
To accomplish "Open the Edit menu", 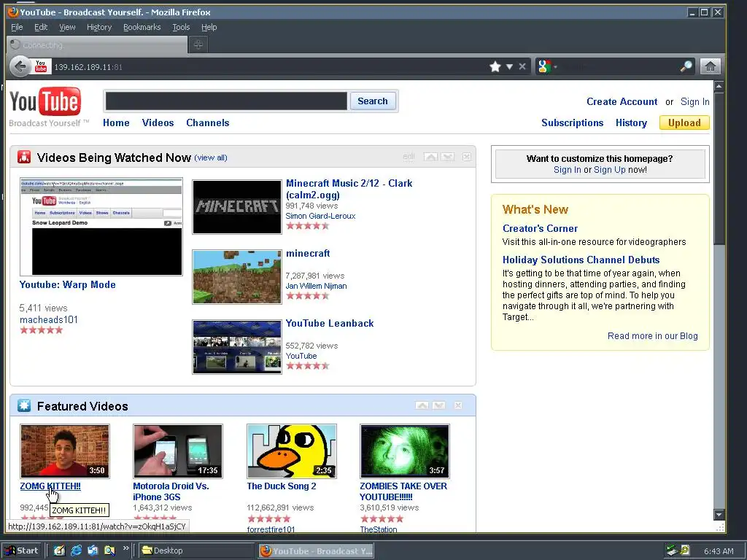I will pyautogui.click(x=41, y=27).
